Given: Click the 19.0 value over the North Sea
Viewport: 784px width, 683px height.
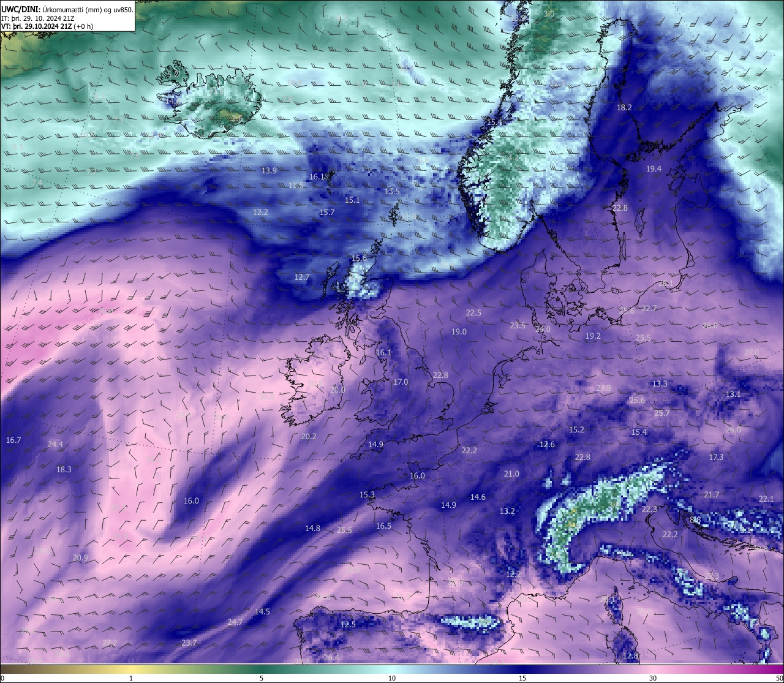Looking at the screenshot, I should (x=459, y=331).
